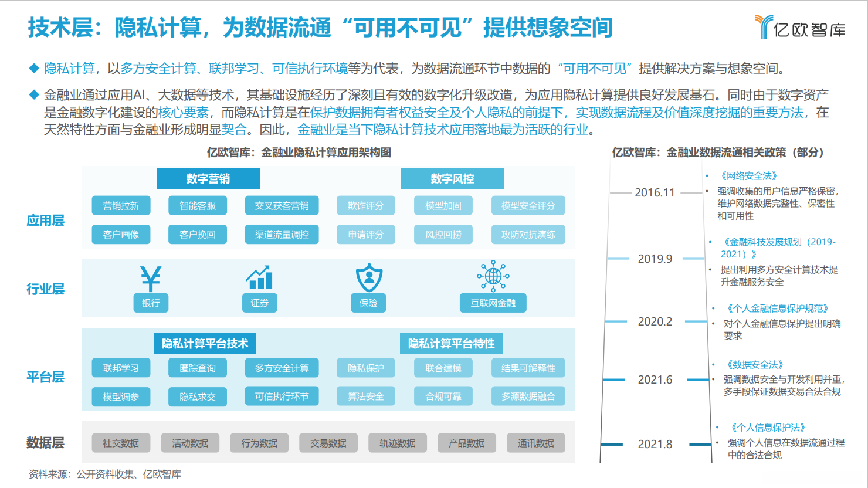Screen dimensions: 868x488
Task: Click the 智能客服 box
Action: click(198, 206)
